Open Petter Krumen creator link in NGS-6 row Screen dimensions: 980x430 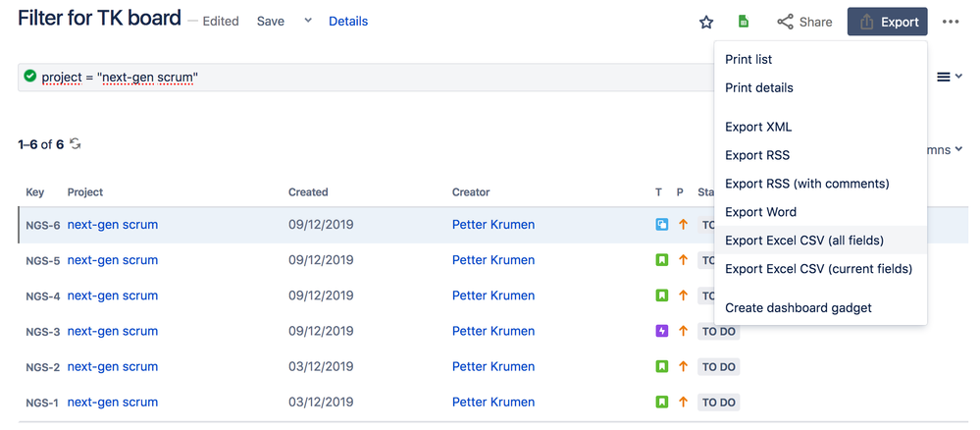coord(493,224)
